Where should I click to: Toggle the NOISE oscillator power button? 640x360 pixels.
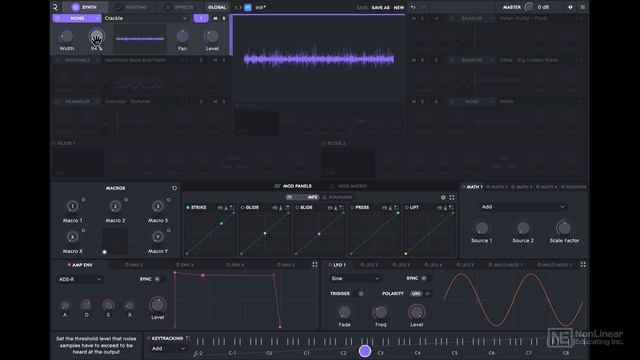(57, 18)
